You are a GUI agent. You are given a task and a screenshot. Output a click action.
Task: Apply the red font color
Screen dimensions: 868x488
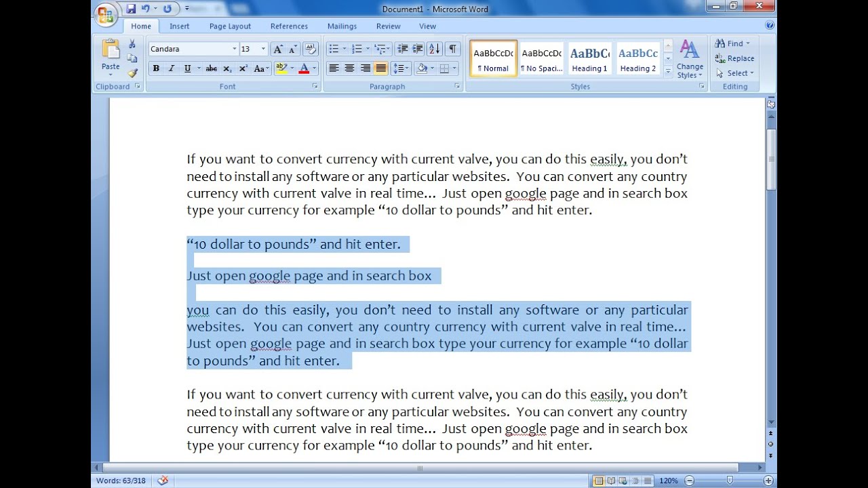coord(304,68)
